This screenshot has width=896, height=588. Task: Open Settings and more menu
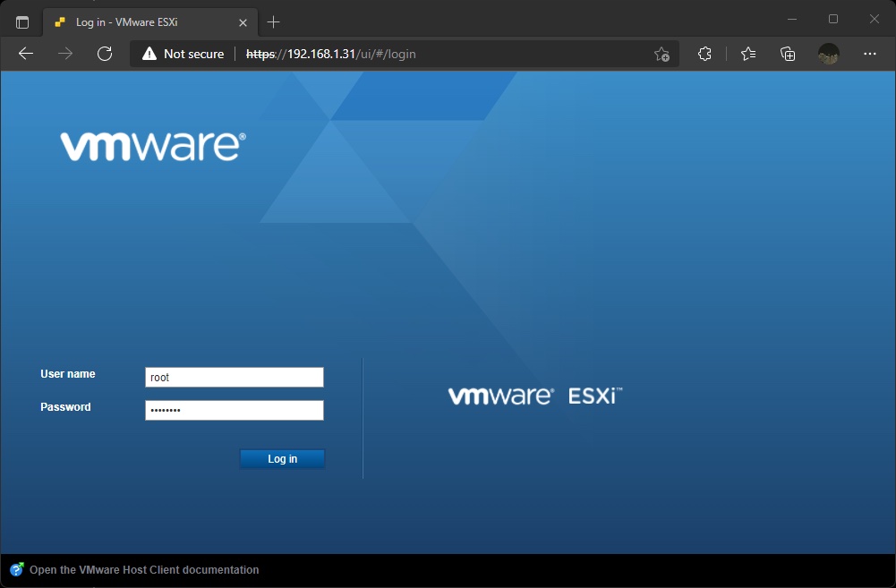(x=870, y=54)
